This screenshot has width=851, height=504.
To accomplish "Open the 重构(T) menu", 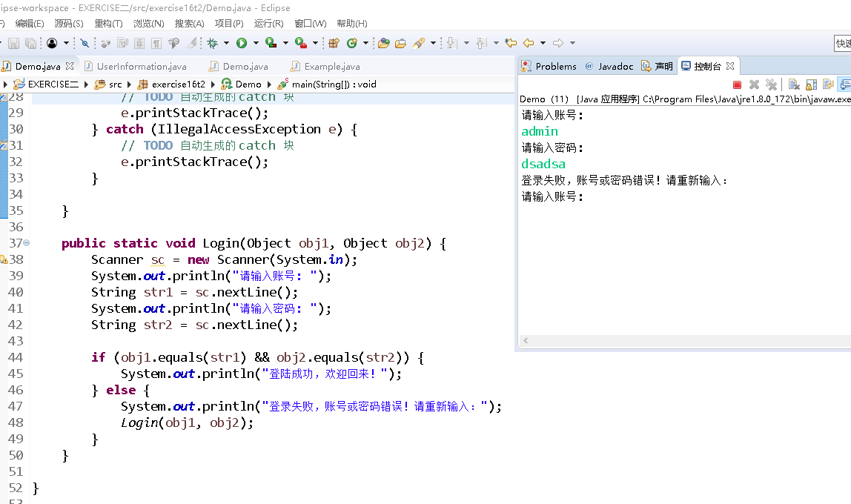I will (x=108, y=23).
